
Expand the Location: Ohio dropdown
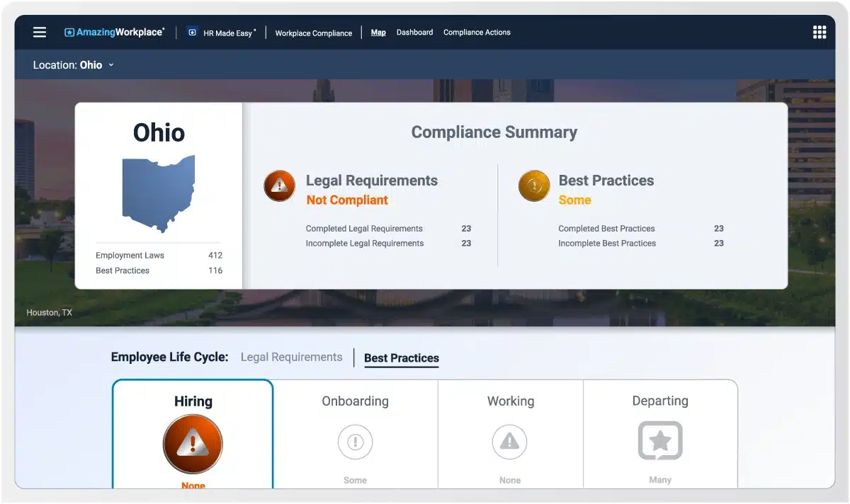[x=74, y=65]
